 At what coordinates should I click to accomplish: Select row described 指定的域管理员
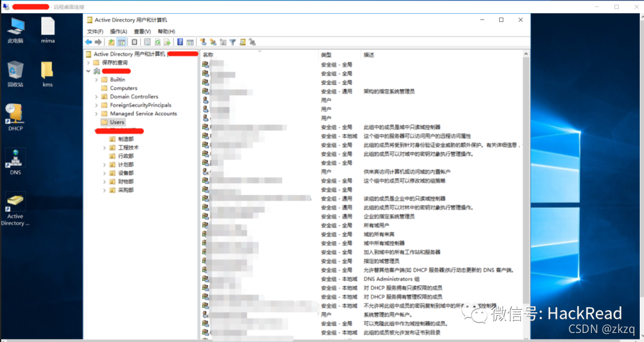(361, 261)
